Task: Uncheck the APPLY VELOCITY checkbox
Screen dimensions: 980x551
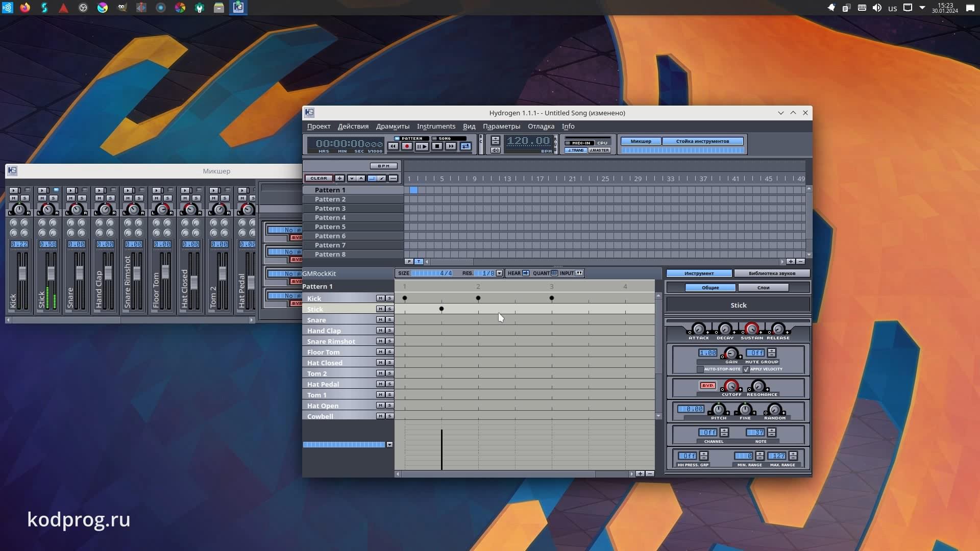Action: point(746,369)
